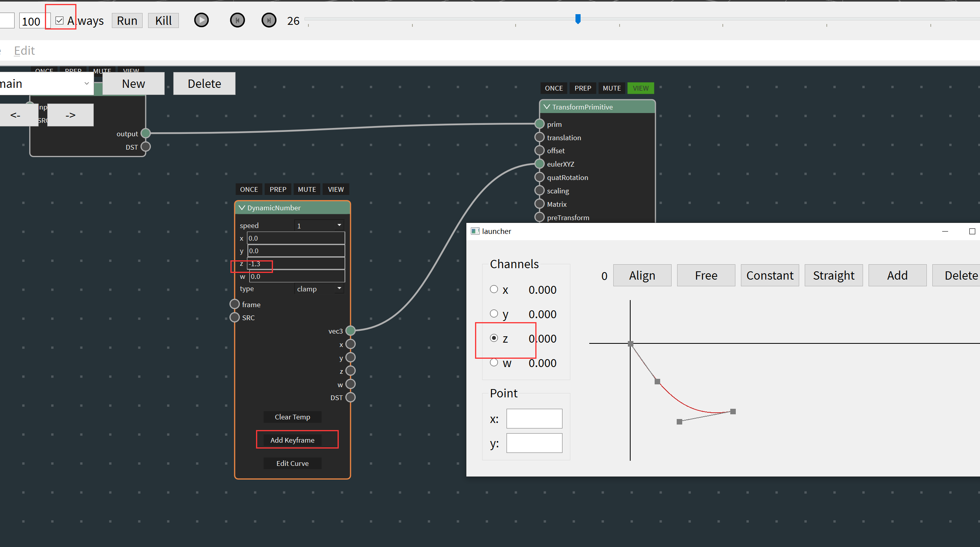Collapse the DynamicNumber node

(242, 208)
